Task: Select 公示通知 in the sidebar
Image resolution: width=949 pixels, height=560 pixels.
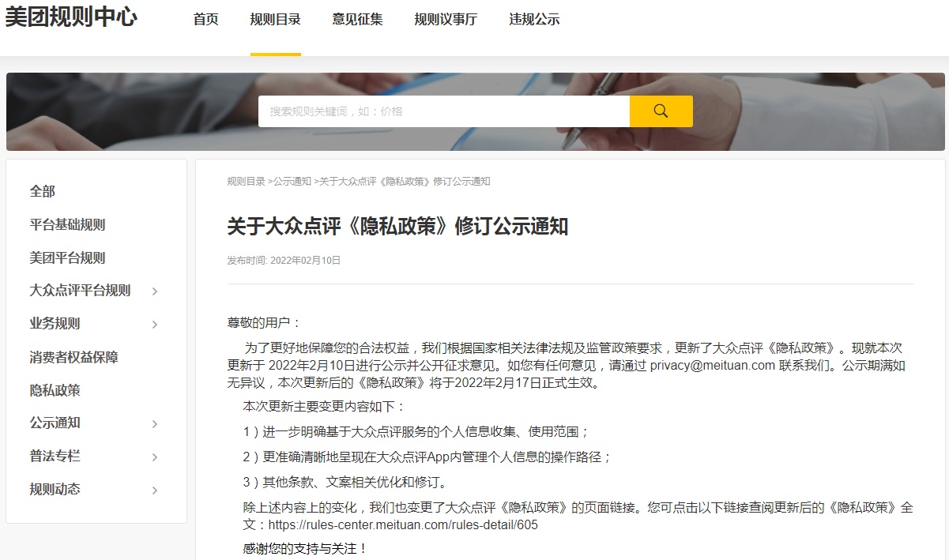Action: 55,423
